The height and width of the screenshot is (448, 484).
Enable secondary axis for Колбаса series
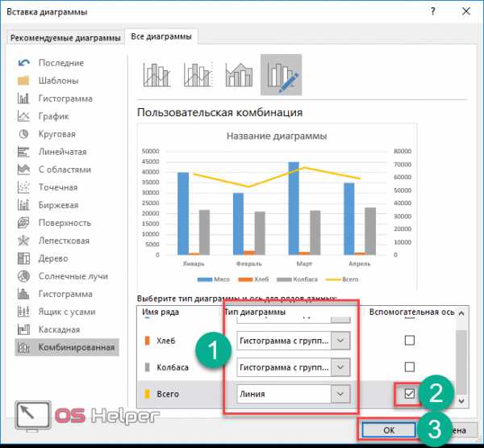click(x=409, y=367)
